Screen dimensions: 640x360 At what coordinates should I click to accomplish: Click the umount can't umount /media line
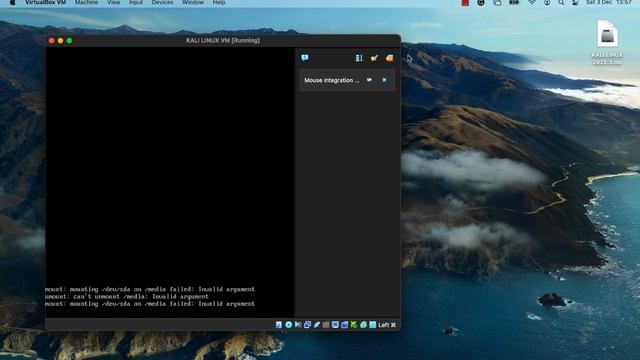click(127, 296)
